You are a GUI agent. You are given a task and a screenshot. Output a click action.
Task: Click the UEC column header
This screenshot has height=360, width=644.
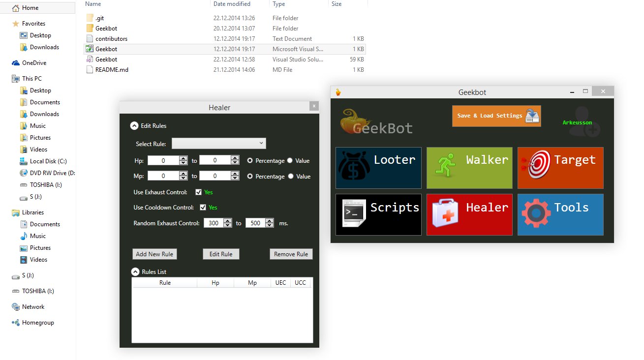click(281, 283)
